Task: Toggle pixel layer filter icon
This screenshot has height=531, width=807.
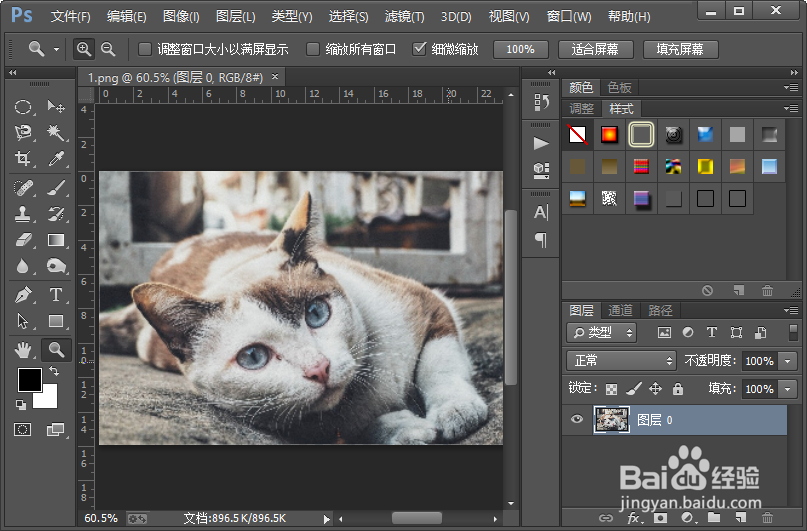Action: (x=664, y=333)
